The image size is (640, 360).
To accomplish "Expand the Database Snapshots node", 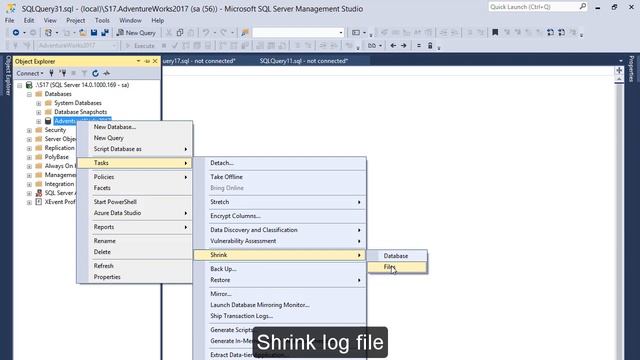I will [x=39, y=112].
